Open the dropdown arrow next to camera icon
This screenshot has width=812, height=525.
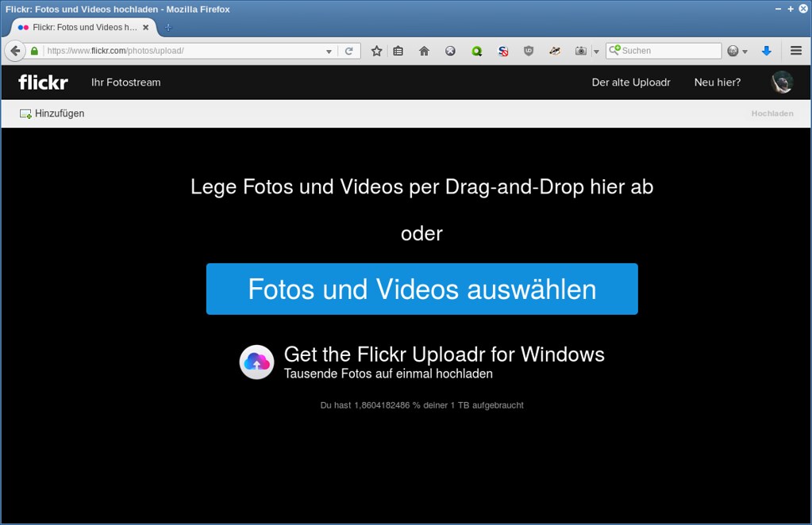tap(596, 52)
